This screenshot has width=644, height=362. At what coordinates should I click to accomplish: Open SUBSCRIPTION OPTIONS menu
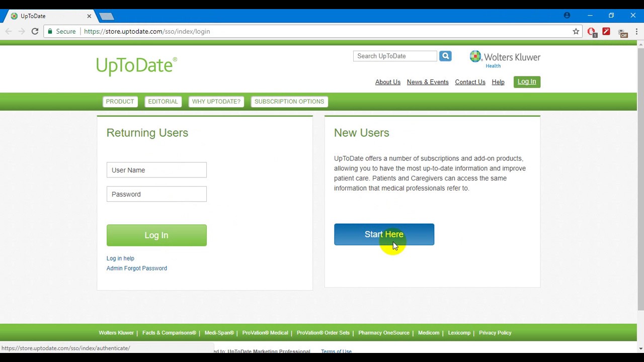click(x=289, y=102)
